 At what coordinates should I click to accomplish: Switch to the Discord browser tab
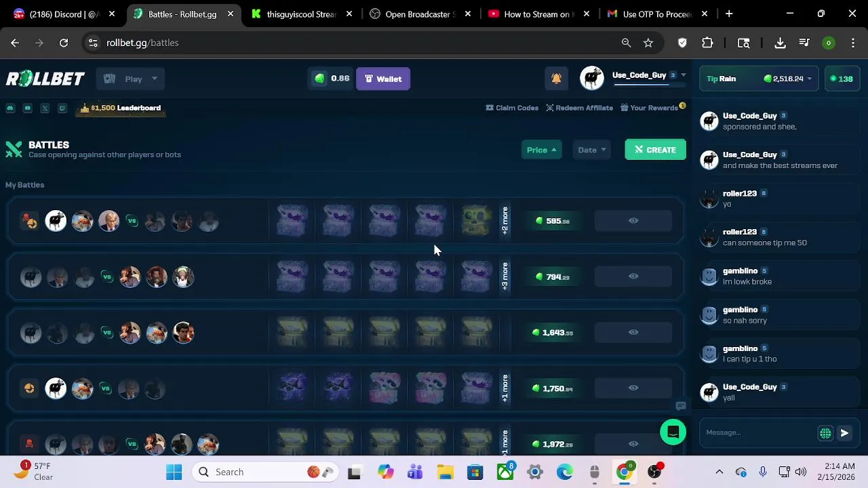pyautogui.click(x=65, y=14)
